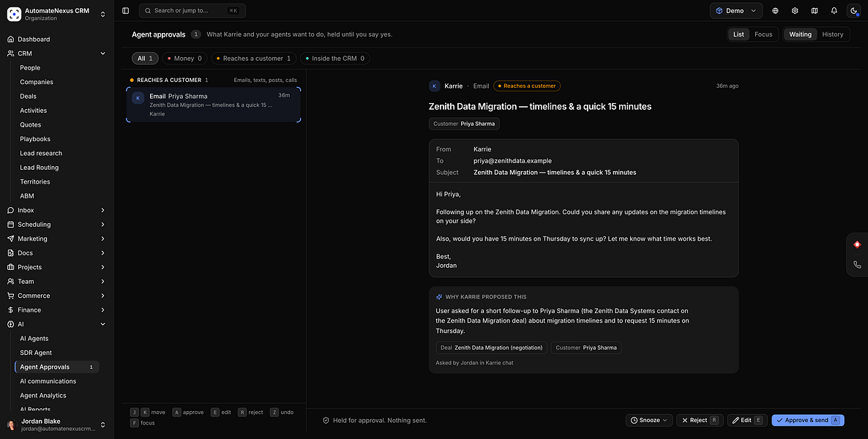This screenshot has height=439, width=868.
Task: Filter approvals by Money
Action: coord(185,58)
